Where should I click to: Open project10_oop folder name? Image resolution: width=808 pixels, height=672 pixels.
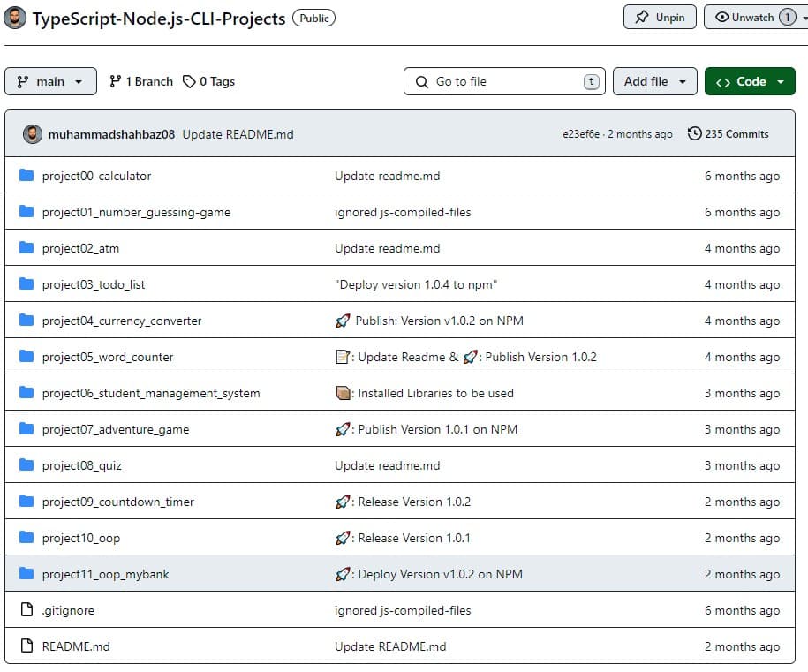tap(81, 538)
